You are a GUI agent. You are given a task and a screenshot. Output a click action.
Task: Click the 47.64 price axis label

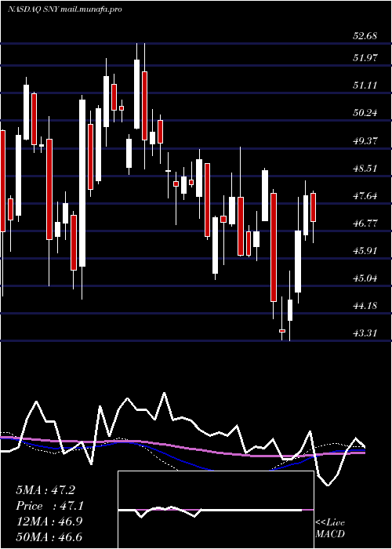click(x=365, y=195)
